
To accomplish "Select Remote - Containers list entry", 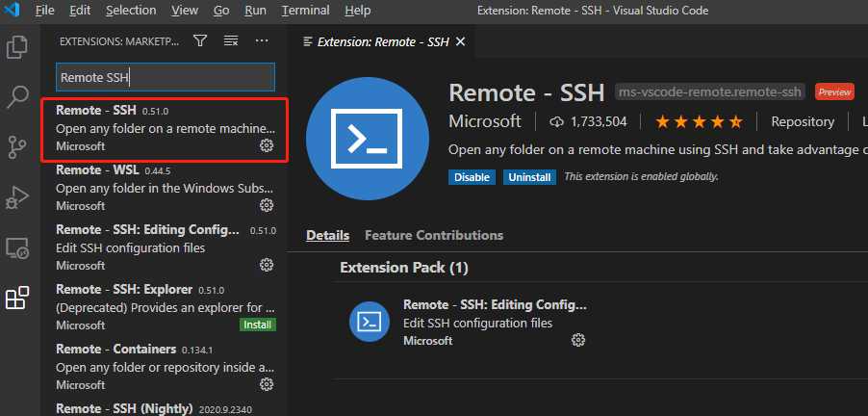I will pyautogui.click(x=165, y=367).
